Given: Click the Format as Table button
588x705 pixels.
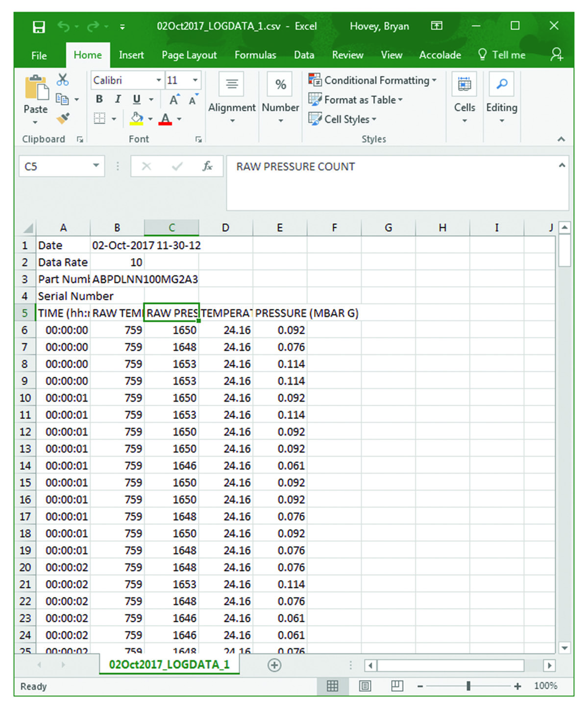Looking at the screenshot, I should [355, 100].
